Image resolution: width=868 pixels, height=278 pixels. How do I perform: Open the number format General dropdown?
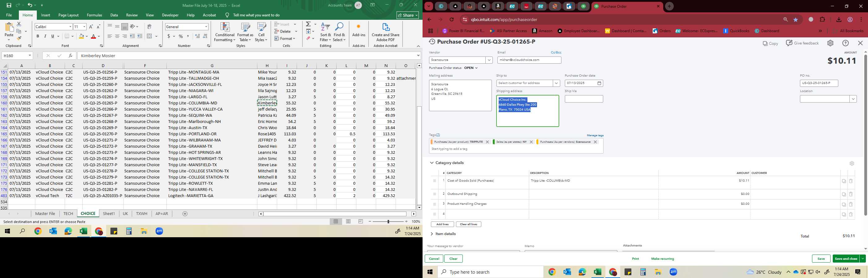click(x=206, y=27)
